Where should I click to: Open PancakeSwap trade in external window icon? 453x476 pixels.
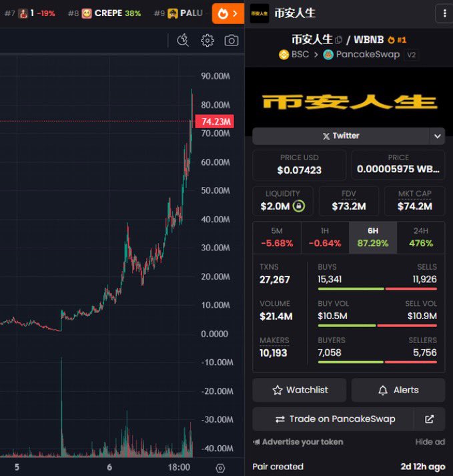point(430,419)
